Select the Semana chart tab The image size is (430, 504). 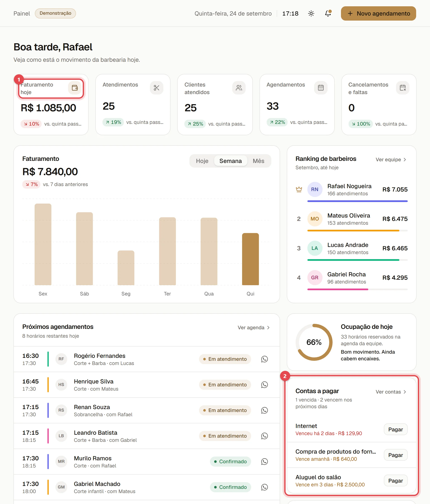click(x=230, y=161)
